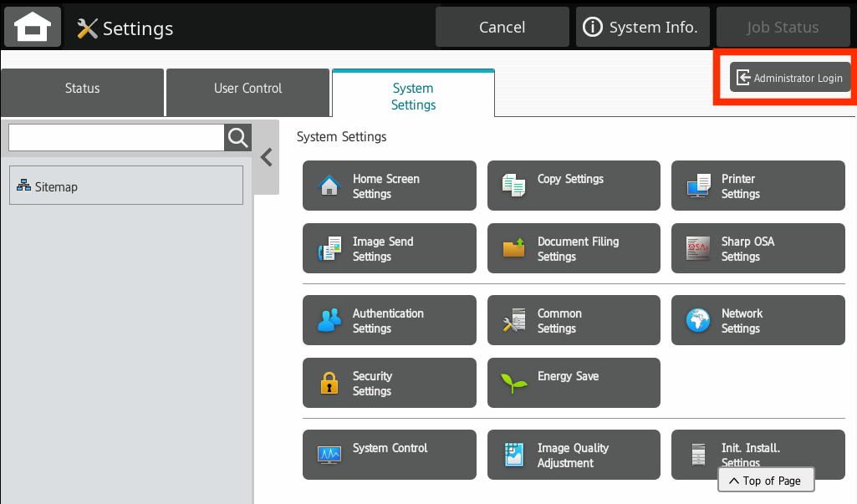The image size is (857, 504).
Task: Open Energy Save settings
Action: (x=574, y=383)
